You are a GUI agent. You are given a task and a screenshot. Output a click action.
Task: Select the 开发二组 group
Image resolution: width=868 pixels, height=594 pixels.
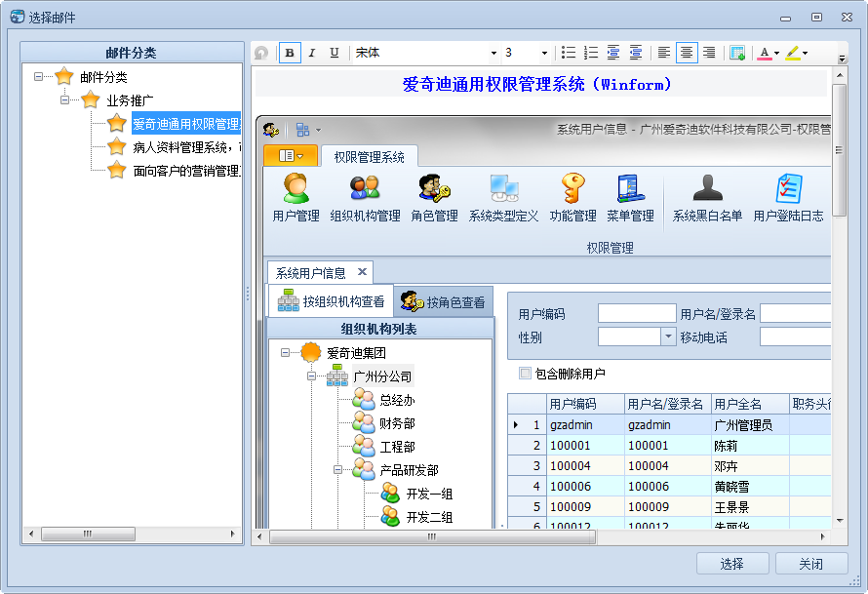pyautogui.click(x=429, y=517)
